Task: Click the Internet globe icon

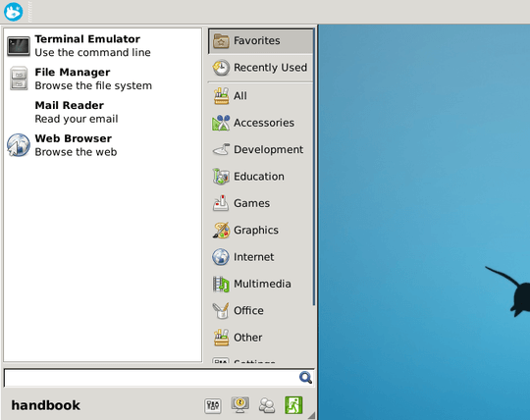Action: pos(221,257)
